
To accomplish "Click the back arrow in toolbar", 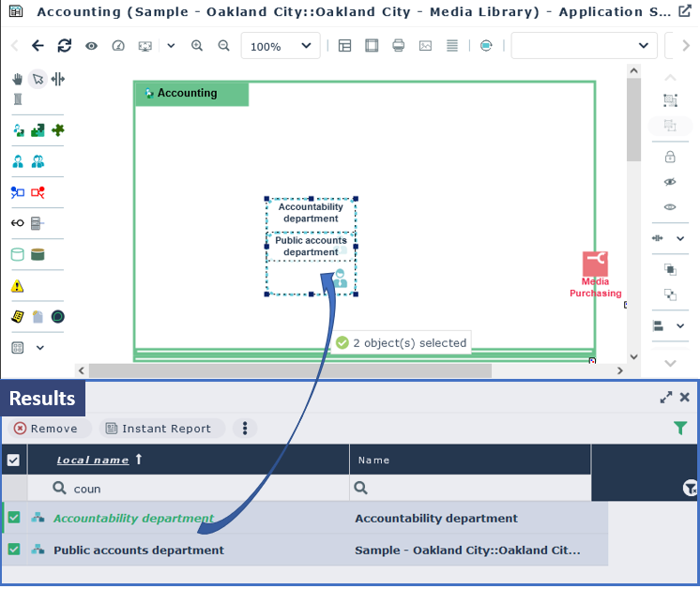I will [x=38, y=46].
